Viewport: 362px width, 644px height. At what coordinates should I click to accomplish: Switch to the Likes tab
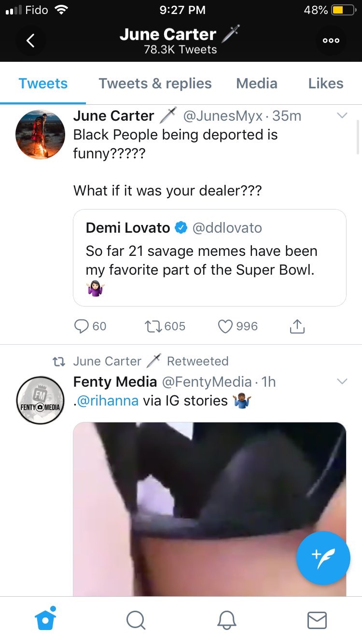point(326,84)
